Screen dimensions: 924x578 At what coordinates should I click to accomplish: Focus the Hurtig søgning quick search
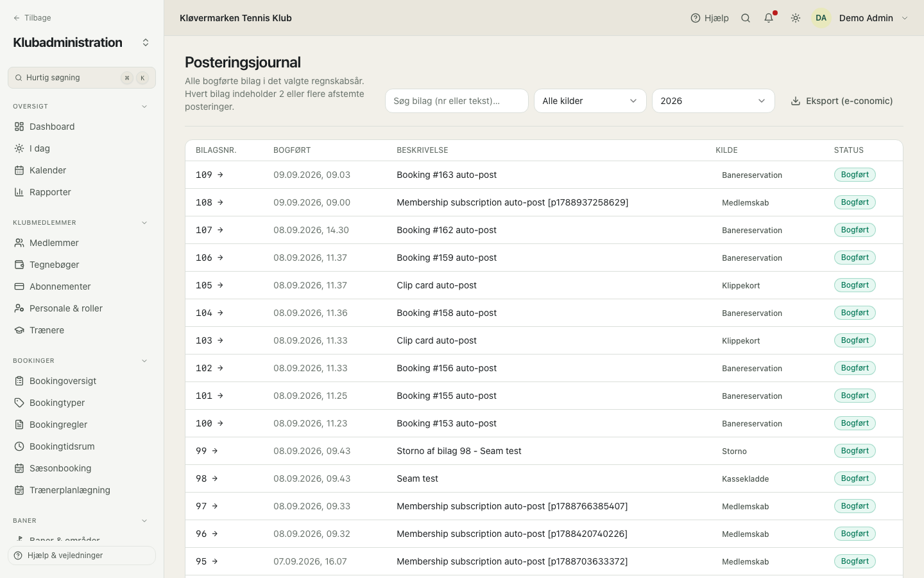pyautogui.click(x=81, y=78)
